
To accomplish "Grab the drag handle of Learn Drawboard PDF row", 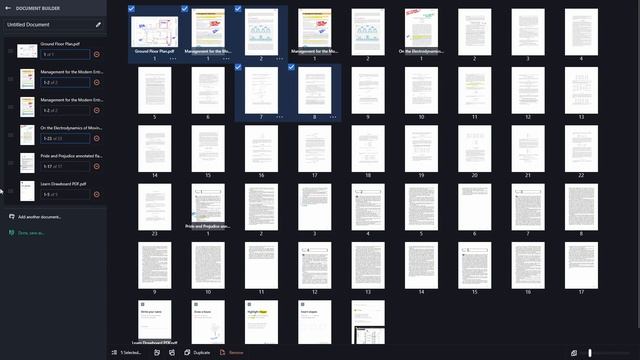I will (11, 191).
